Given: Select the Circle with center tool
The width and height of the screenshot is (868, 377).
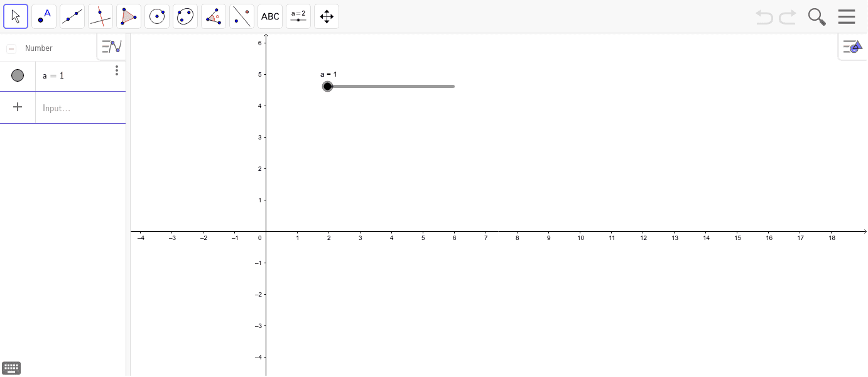Looking at the screenshot, I should 157,16.
